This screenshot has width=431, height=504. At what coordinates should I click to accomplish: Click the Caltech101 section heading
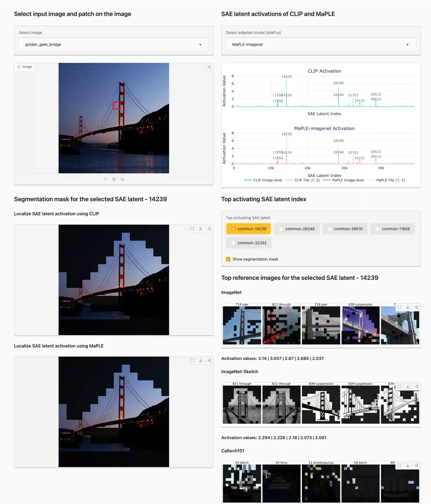pyautogui.click(x=233, y=451)
